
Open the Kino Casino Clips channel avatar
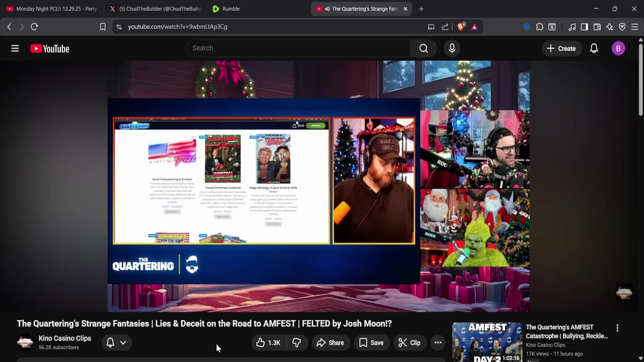[25, 342]
